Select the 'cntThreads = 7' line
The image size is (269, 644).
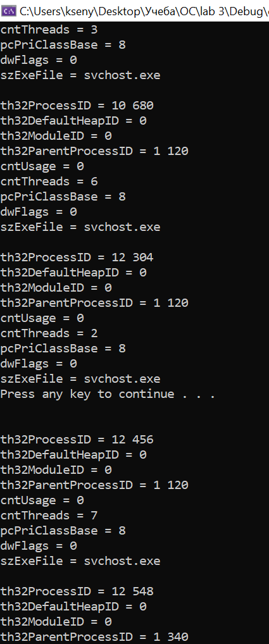tap(49, 516)
